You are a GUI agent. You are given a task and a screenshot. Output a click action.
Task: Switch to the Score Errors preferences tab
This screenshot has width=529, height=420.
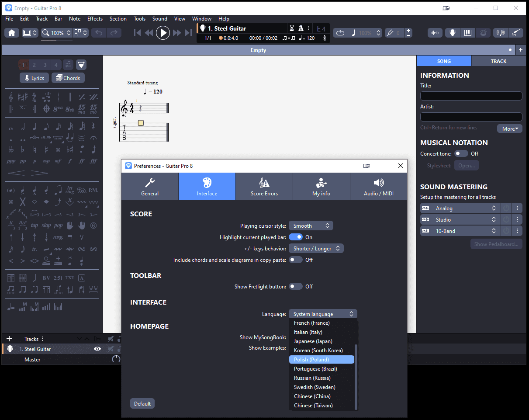point(264,187)
